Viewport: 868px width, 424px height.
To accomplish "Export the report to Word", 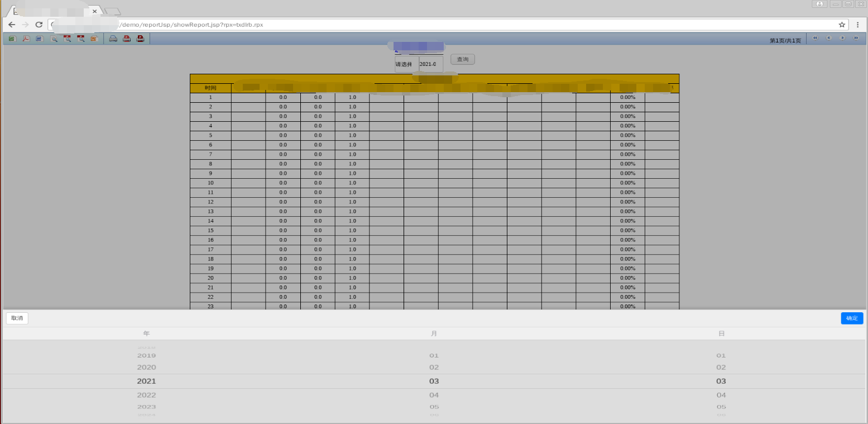I will coord(39,39).
